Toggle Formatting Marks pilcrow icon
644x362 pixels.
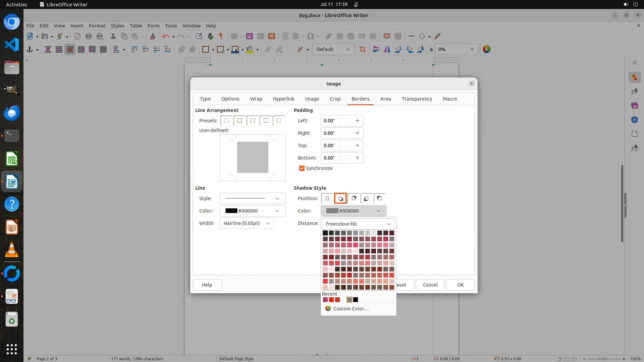pyautogui.click(x=221, y=36)
